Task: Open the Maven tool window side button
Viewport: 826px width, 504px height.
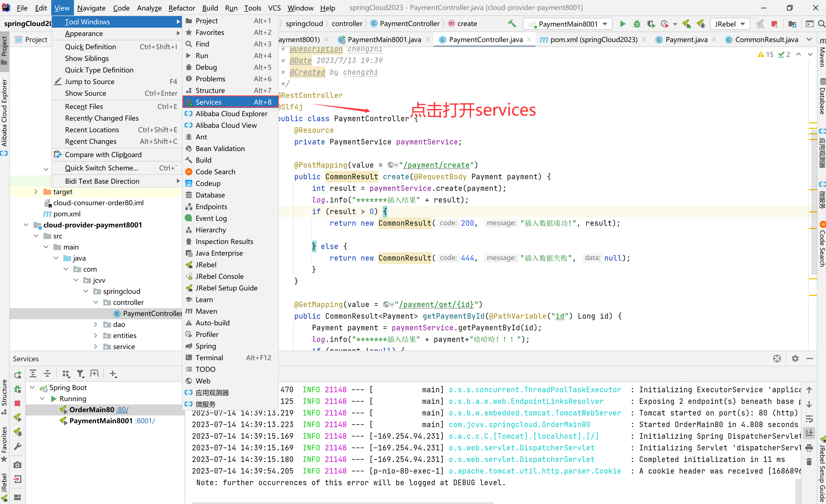Action: (x=822, y=53)
